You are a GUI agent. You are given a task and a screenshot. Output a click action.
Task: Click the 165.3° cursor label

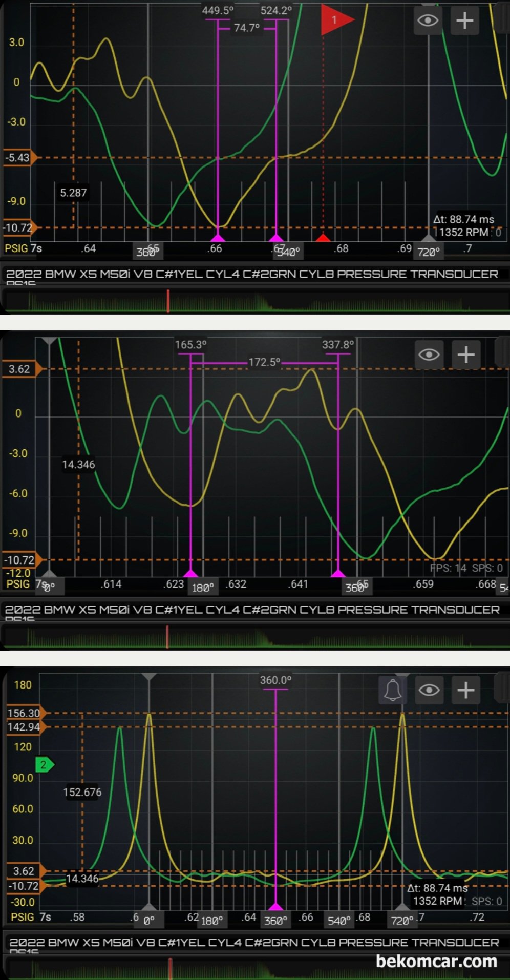click(x=190, y=345)
